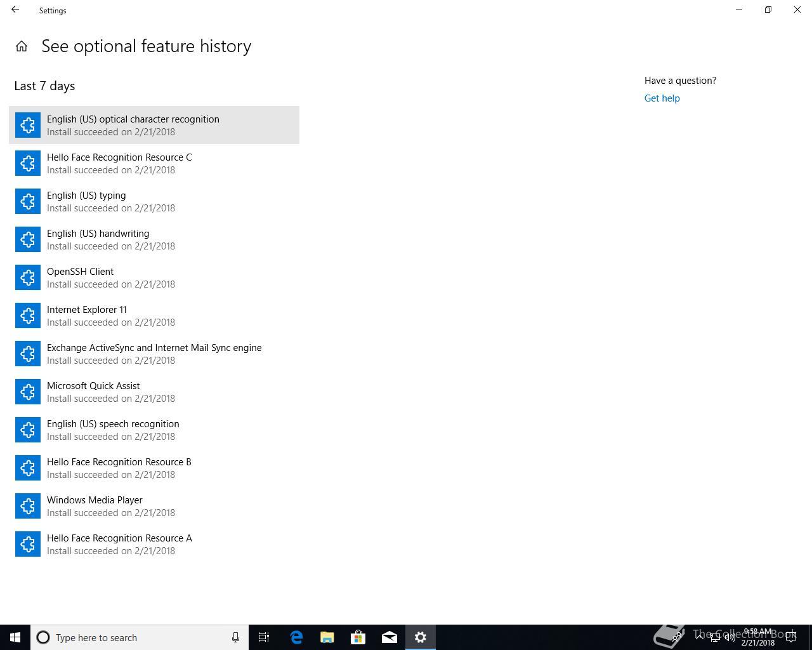812x650 pixels.
Task: Select Hello Face Recognition Resource A entry
Action: tap(154, 544)
